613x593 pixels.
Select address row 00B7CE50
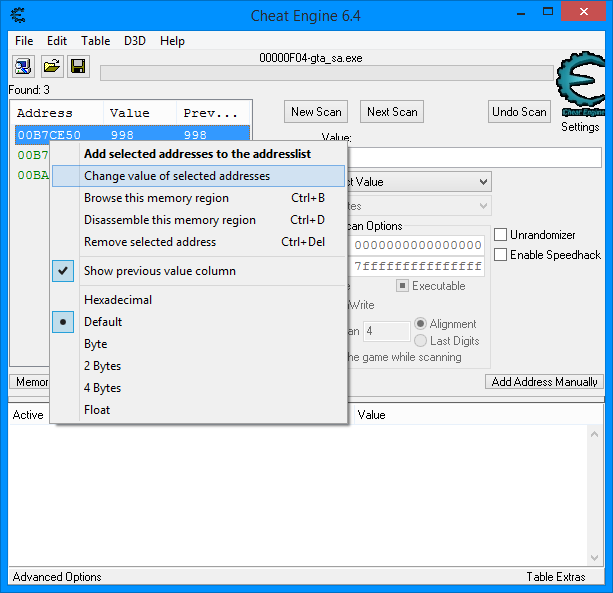coord(132,135)
